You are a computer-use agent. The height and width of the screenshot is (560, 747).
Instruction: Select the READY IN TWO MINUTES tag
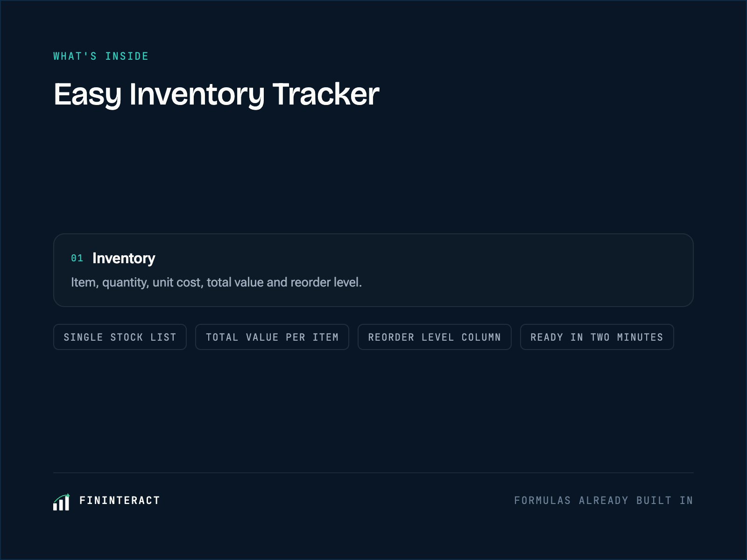[x=597, y=337]
